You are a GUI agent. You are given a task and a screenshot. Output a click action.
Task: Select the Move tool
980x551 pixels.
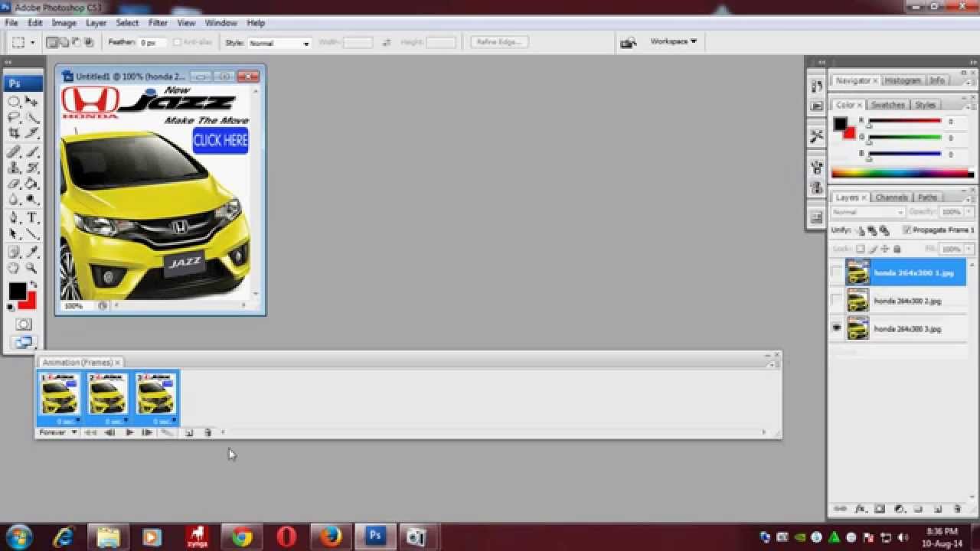32,102
